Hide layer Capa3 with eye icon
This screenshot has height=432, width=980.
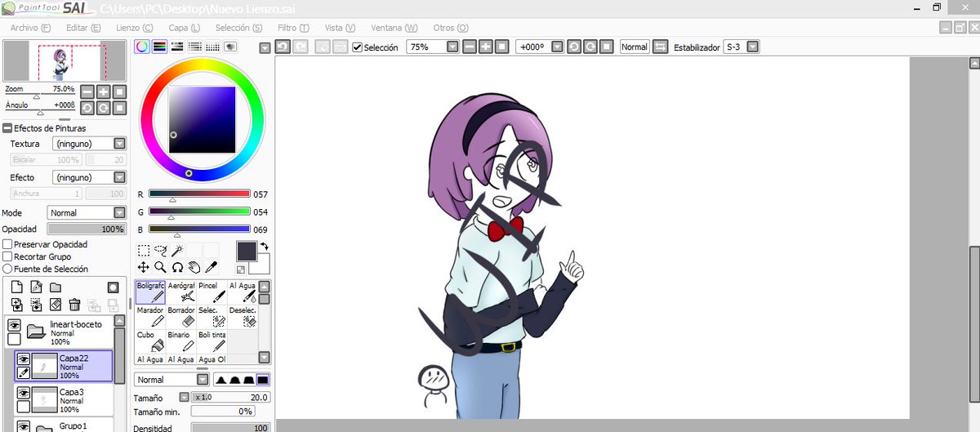click(x=24, y=392)
